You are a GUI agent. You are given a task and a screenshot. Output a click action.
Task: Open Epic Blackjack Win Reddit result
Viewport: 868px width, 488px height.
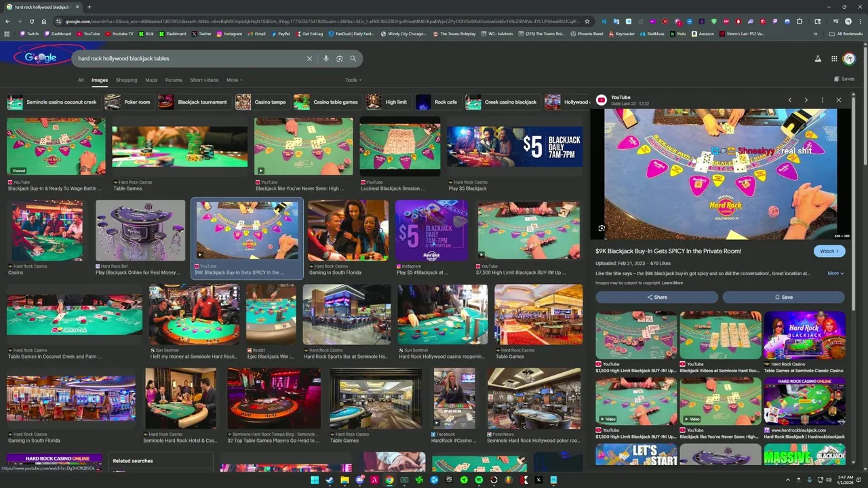click(271, 314)
